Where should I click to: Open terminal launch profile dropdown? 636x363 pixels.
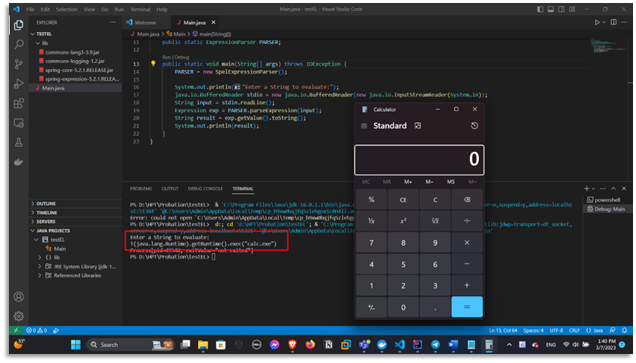(593, 189)
